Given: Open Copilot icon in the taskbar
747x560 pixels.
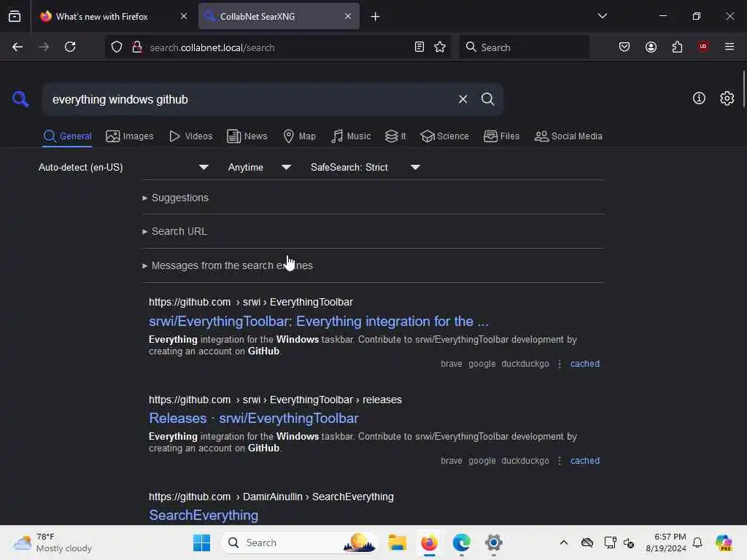Looking at the screenshot, I should pos(724,542).
